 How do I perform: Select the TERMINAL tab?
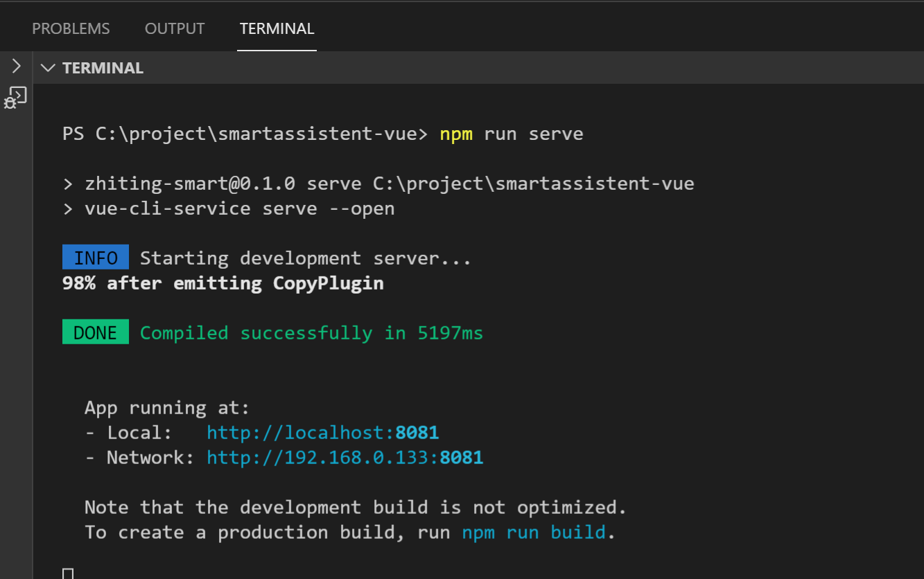[x=277, y=29]
